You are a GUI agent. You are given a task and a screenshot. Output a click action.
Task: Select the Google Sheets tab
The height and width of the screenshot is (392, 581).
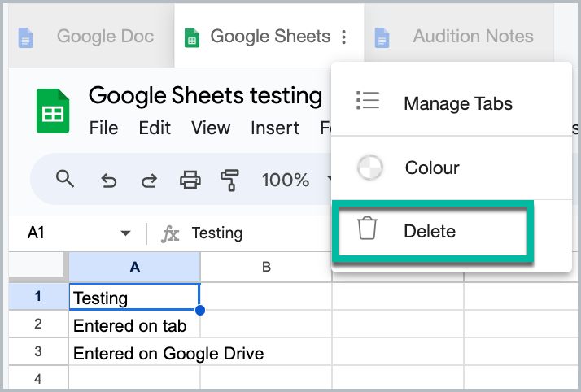269,37
